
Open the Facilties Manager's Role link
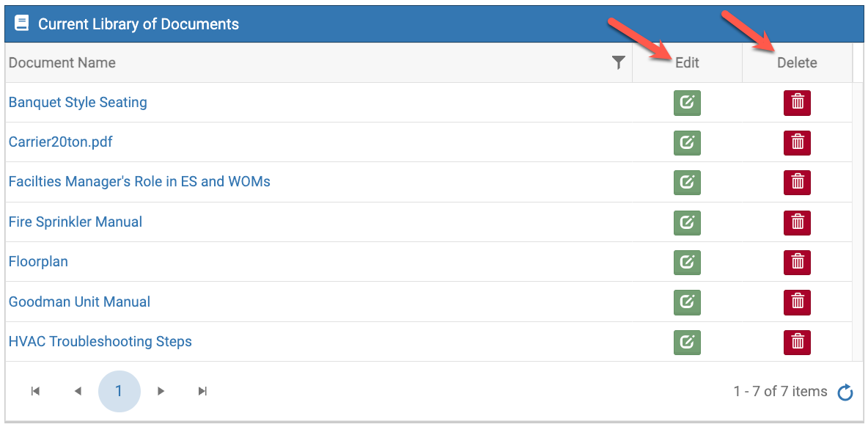(x=139, y=182)
